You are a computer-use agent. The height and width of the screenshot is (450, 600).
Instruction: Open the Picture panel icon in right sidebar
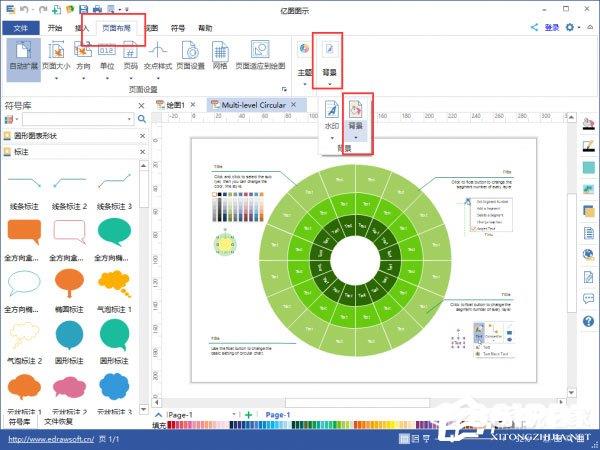click(588, 189)
